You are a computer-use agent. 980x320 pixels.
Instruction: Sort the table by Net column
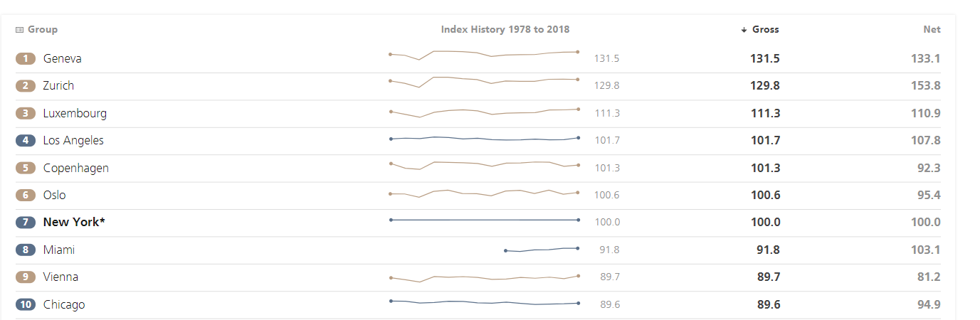pyautogui.click(x=932, y=30)
